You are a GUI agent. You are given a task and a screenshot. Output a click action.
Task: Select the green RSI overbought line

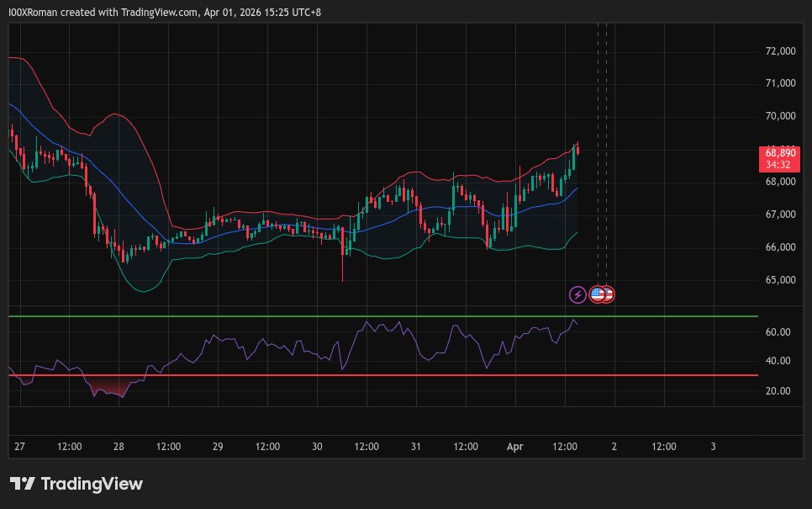(x=378, y=316)
